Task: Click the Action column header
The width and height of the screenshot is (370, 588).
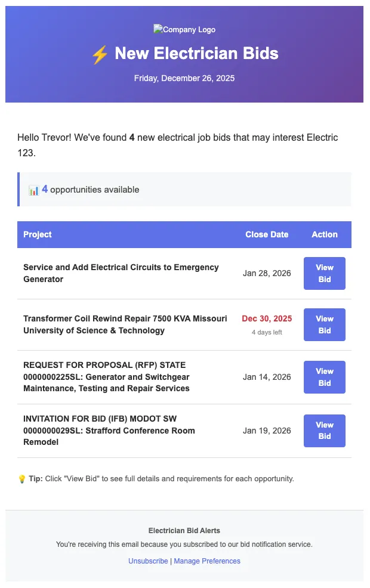Action: click(325, 234)
